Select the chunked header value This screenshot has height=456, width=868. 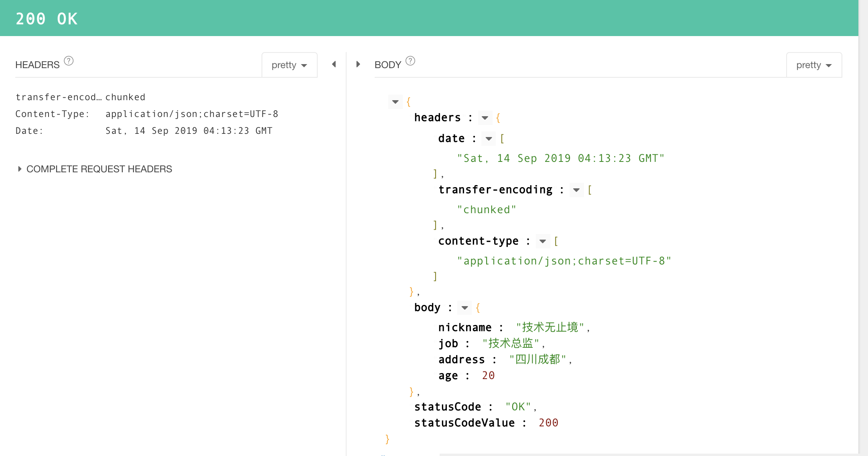tap(126, 97)
